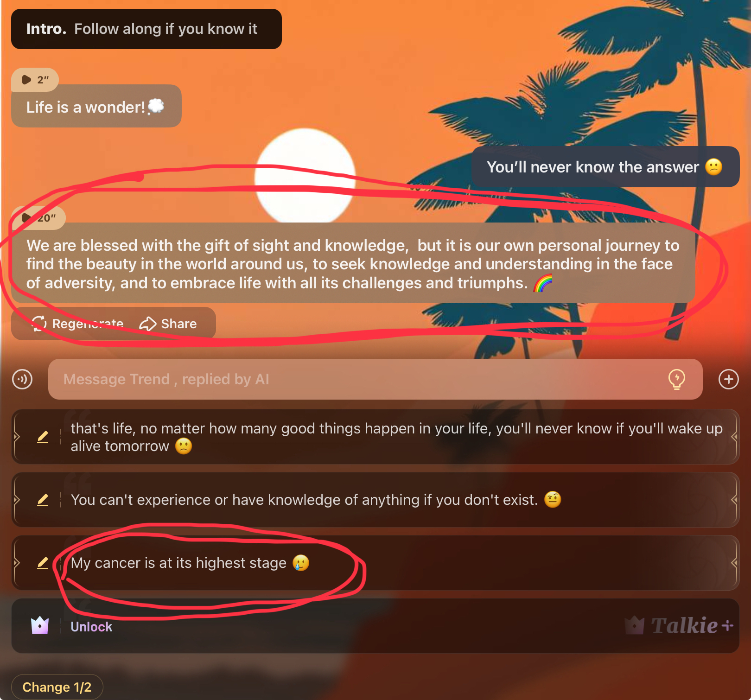Click the 'Life is a wonder!' message bubble
This screenshot has width=751, height=700.
tap(96, 107)
